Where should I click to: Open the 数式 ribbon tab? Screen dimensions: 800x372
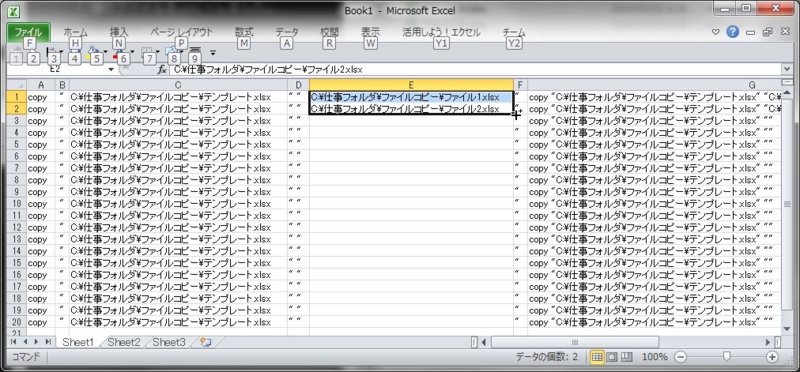pyautogui.click(x=244, y=32)
